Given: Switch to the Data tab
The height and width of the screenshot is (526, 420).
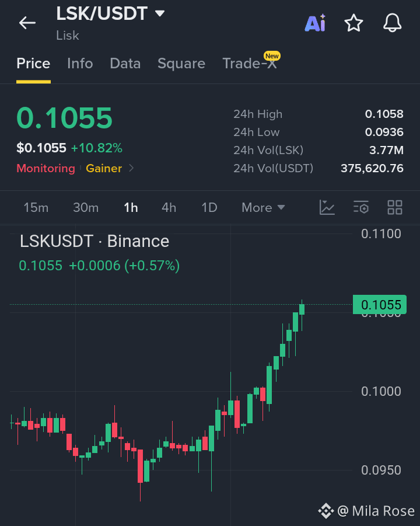Looking at the screenshot, I should [x=125, y=64].
